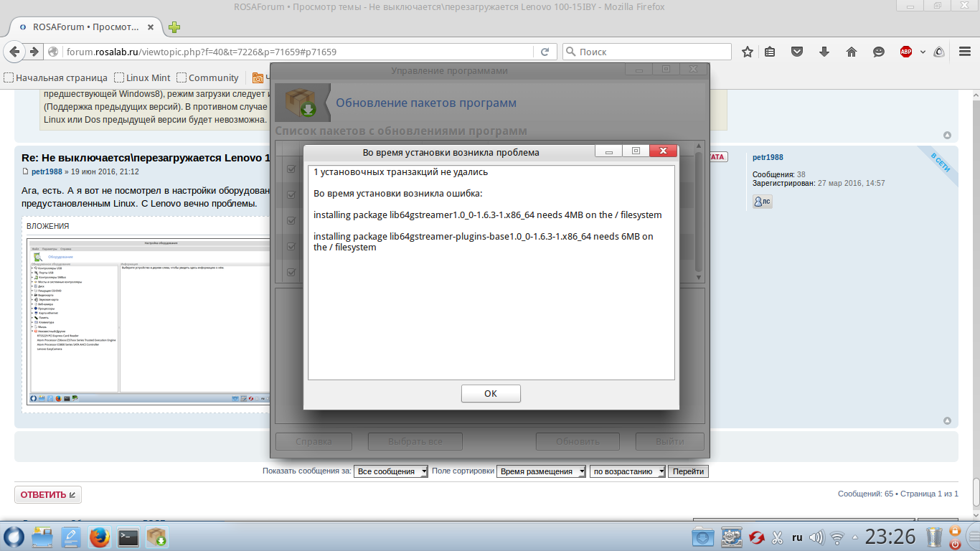This screenshot has height=551, width=980.
Task: Click 'Справка' in Управление программами window
Action: pos(314,441)
